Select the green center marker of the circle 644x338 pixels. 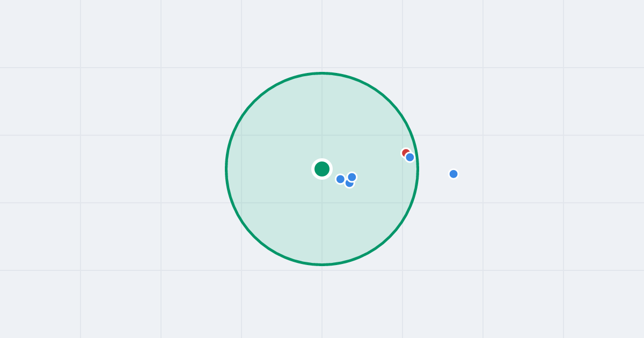click(x=322, y=169)
